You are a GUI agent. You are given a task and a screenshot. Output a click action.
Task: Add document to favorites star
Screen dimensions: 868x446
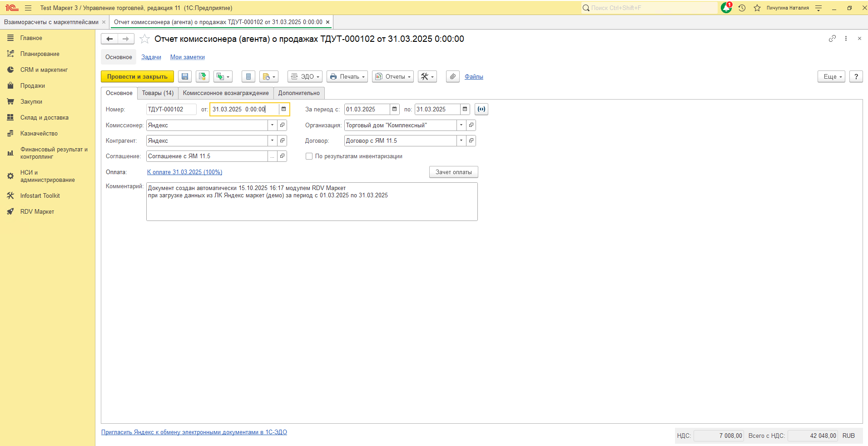tap(144, 39)
